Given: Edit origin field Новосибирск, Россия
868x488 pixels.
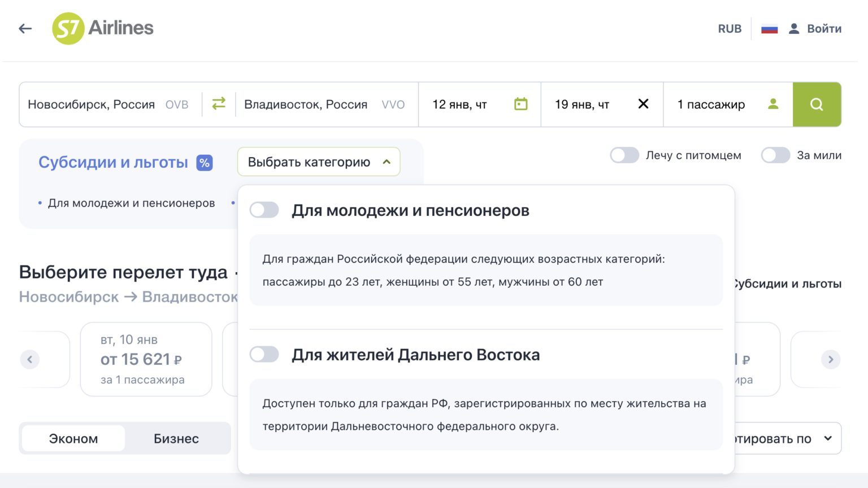Looking at the screenshot, I should (111, 104).
